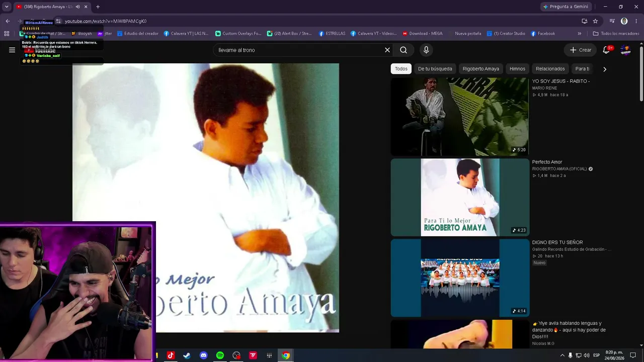Mute the tab via its speaker icon
The width and height of the screenshot is (644, 362).
(77, 7)
